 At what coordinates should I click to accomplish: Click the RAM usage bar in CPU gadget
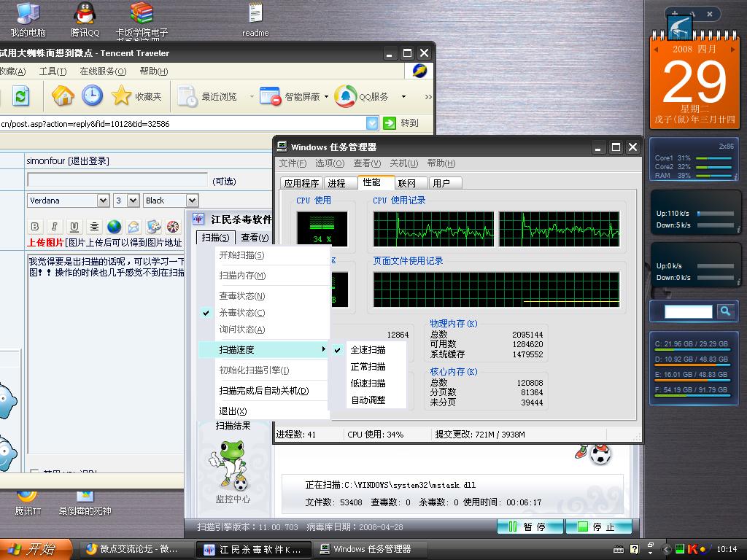click(x=713, y=176)
